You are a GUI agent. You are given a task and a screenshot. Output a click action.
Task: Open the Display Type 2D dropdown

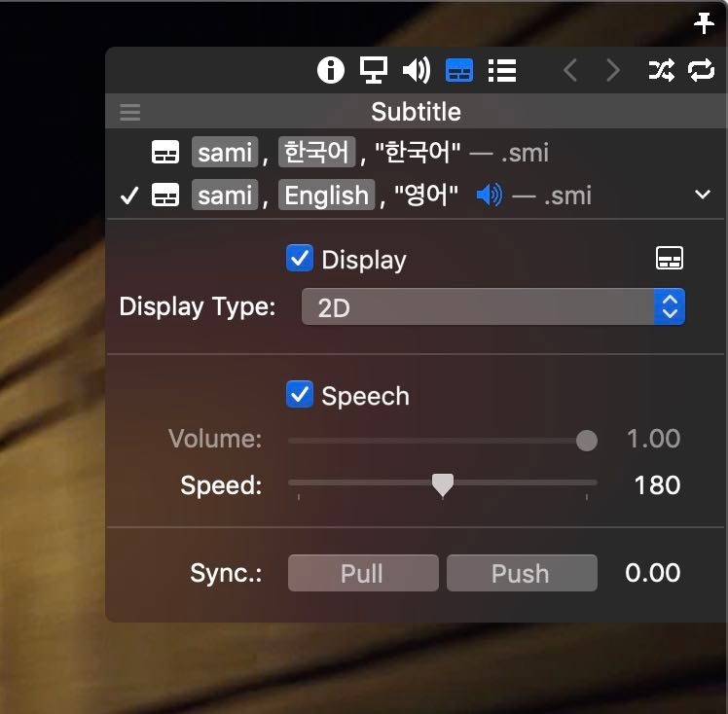point(493,306)
